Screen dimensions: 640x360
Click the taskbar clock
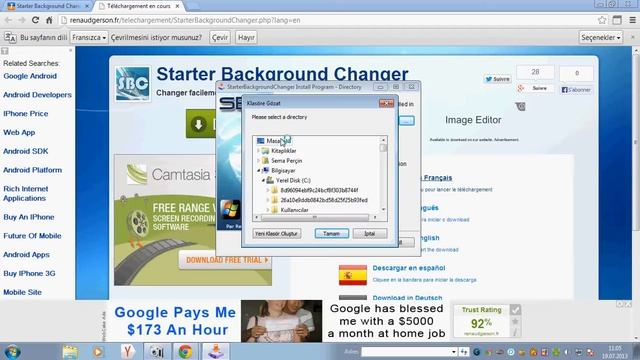615,352
